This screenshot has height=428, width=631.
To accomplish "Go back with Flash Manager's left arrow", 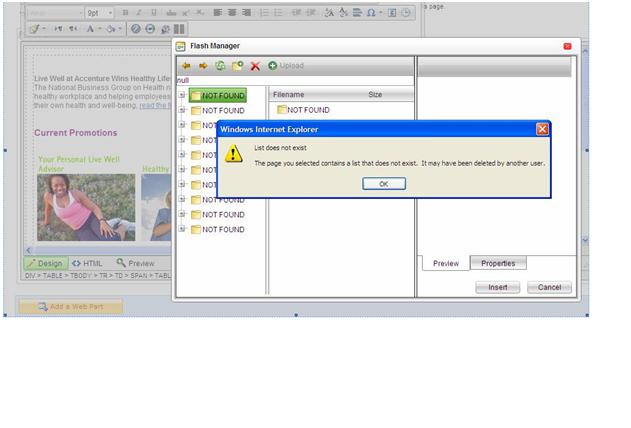I will point(186,66).
